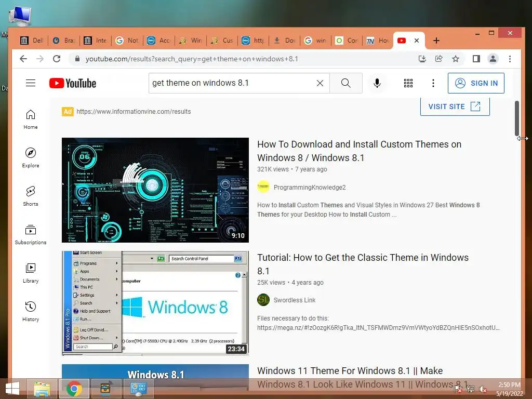The width and height of the screenshot is (532, 399).
Task: Click the page vertical scrollbar thumb
Action: [x=517, y=118]
